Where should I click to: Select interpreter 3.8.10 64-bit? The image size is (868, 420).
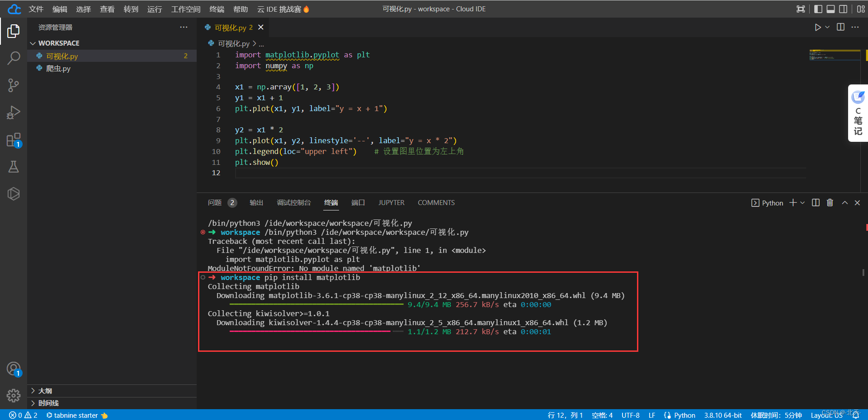click(723, 415)
